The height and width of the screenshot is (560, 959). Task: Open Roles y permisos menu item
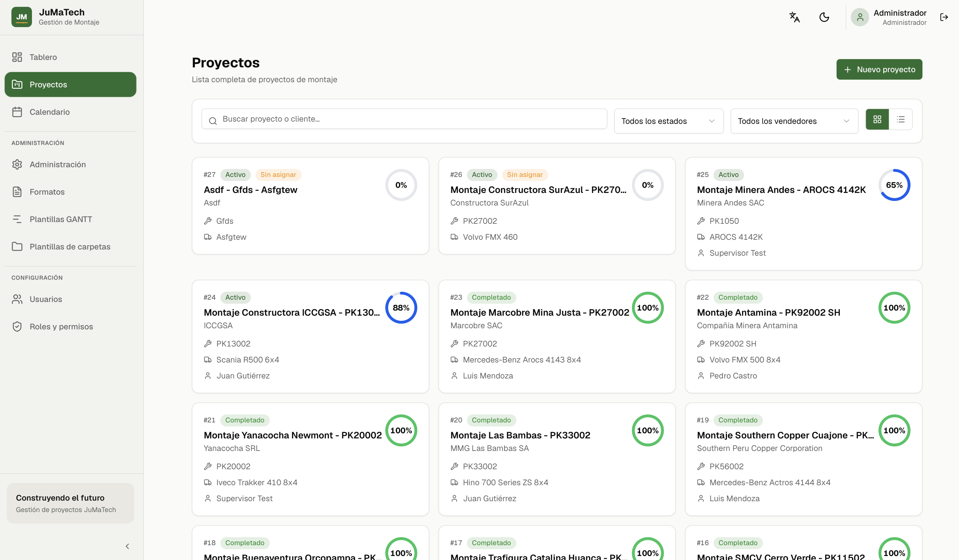tap(70, 327)
